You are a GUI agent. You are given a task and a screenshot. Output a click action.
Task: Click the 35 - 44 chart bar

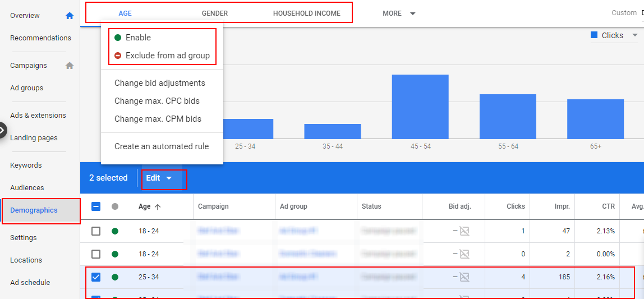pyautogui.click(x=333, y=131)
